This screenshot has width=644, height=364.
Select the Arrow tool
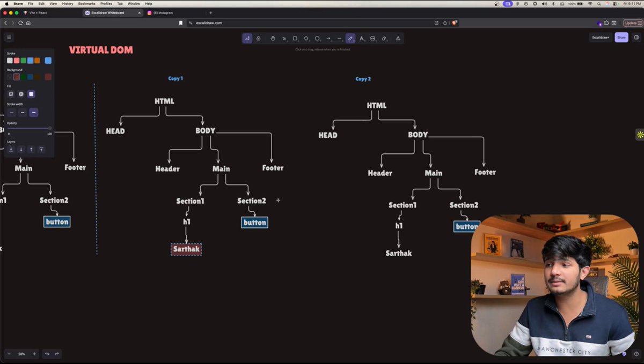point(328,38)
